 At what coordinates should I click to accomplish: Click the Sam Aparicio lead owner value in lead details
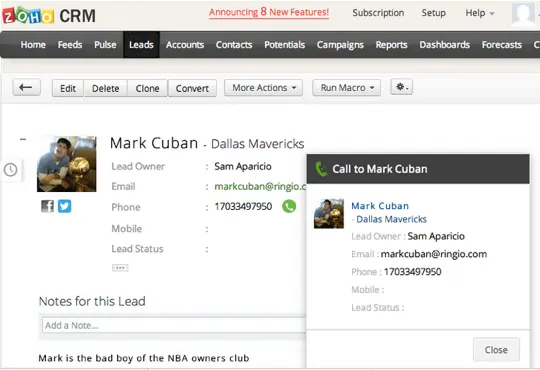coord(243,166)
